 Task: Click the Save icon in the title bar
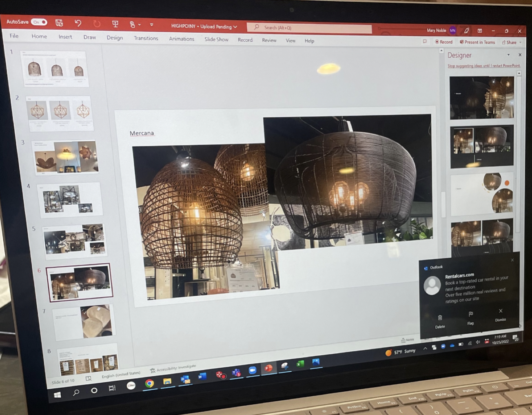click(59, 23)
